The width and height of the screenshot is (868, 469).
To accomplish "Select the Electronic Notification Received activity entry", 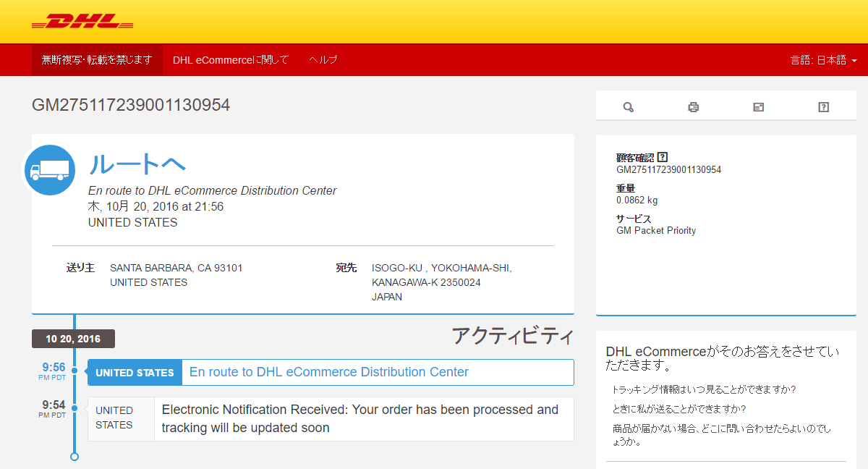I will (331, 419).
